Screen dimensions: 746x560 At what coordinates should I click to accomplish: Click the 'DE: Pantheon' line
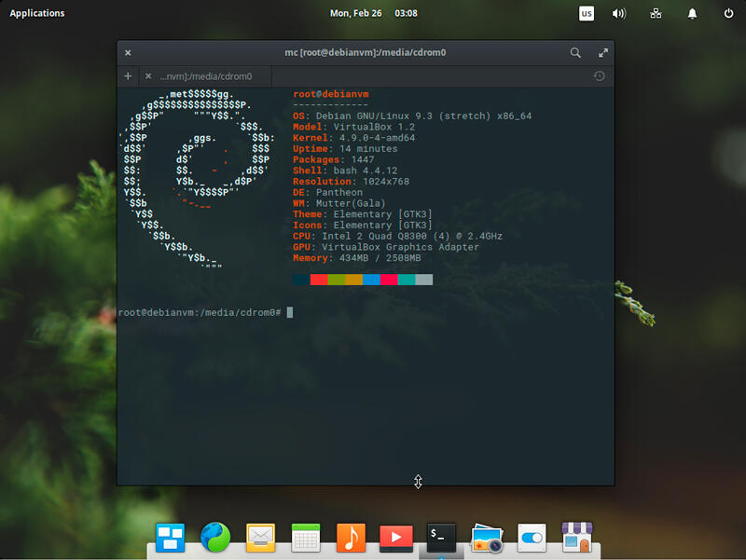[328, 193]
